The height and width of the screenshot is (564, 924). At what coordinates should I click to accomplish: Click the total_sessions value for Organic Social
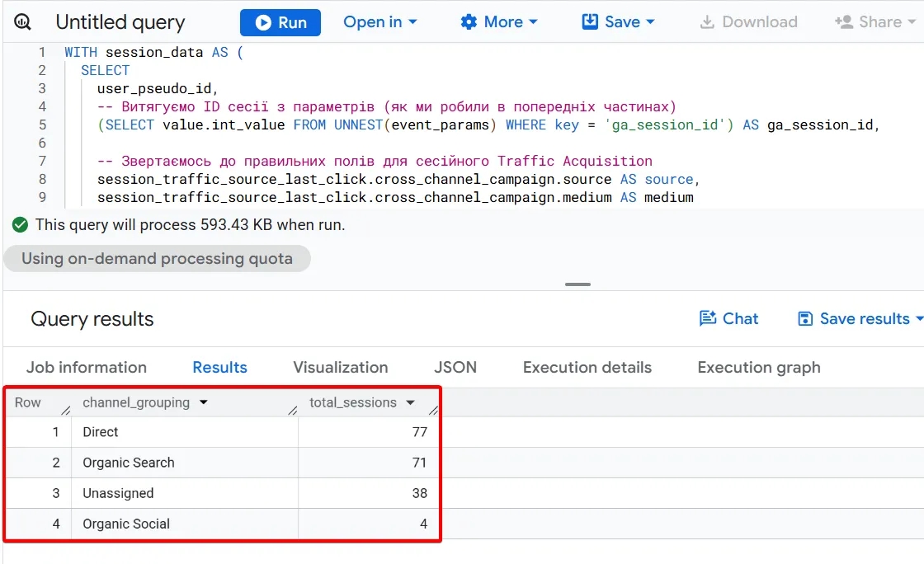(423, 524)
